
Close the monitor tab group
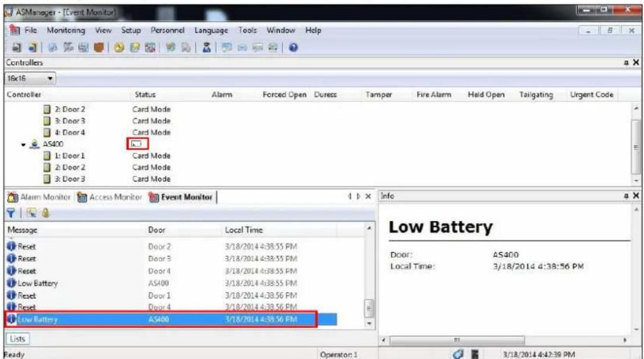[x=369, y=196]
